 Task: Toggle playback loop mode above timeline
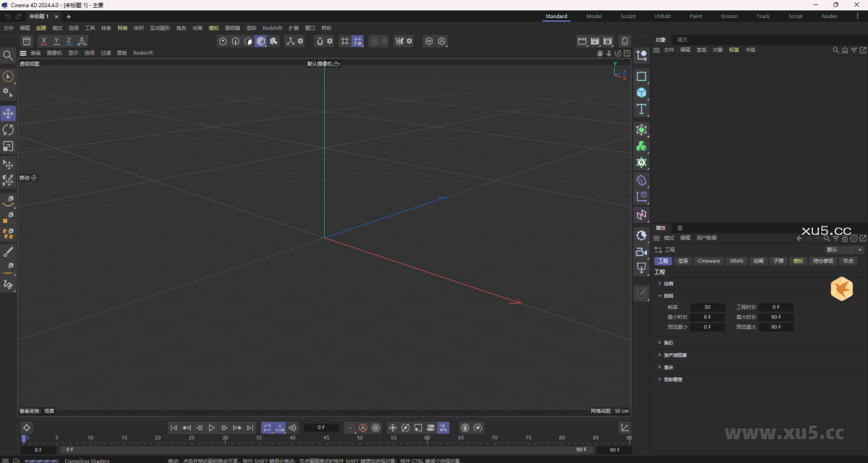[x=267, y=428]
